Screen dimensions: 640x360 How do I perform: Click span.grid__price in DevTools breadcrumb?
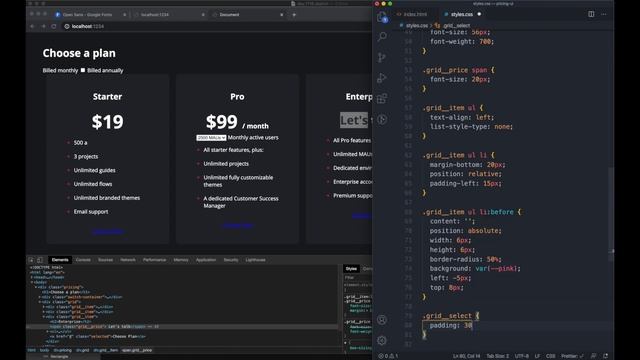(x=136, y=350)
